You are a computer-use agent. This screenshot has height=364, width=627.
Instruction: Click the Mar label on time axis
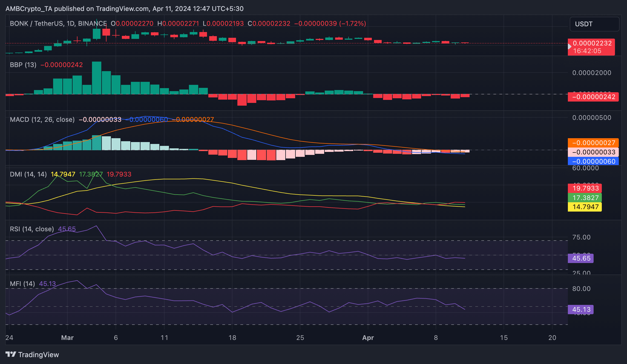[67, 338]
